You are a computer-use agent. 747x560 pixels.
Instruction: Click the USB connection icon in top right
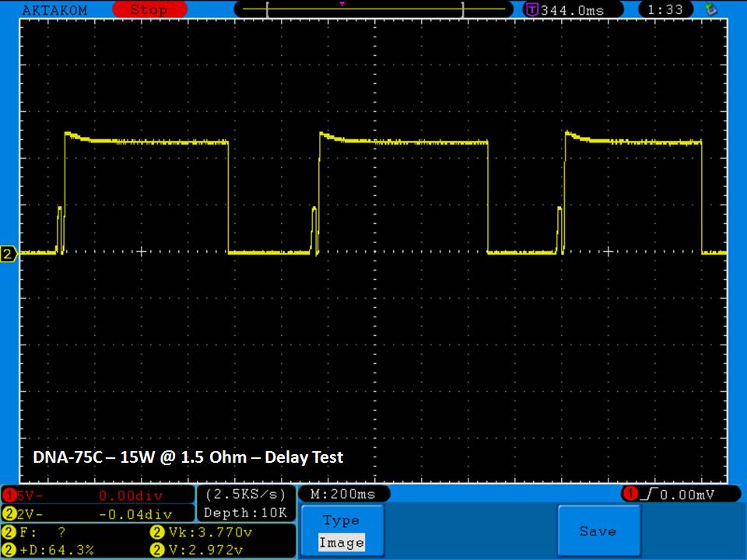(710, 9)
